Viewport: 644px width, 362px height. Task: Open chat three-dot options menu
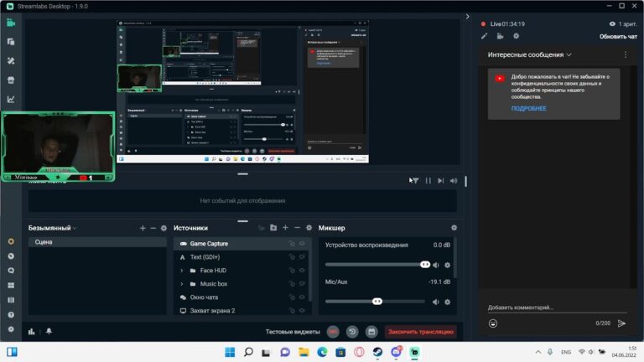pos(626,54)
